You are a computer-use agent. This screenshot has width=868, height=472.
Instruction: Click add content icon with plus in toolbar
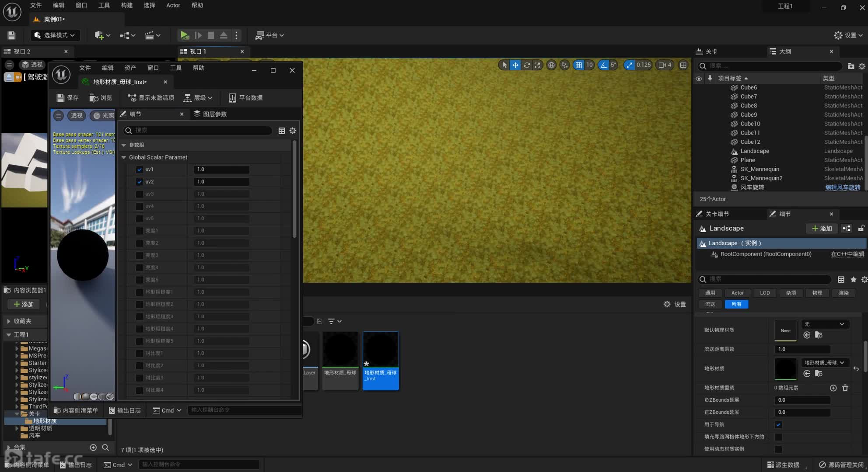(x=102, y=35)
